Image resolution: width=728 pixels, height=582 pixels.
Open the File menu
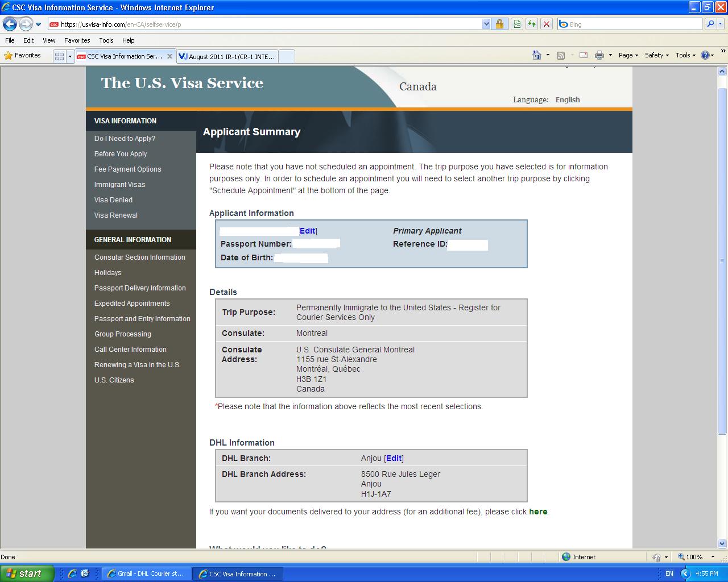(10, 40)
